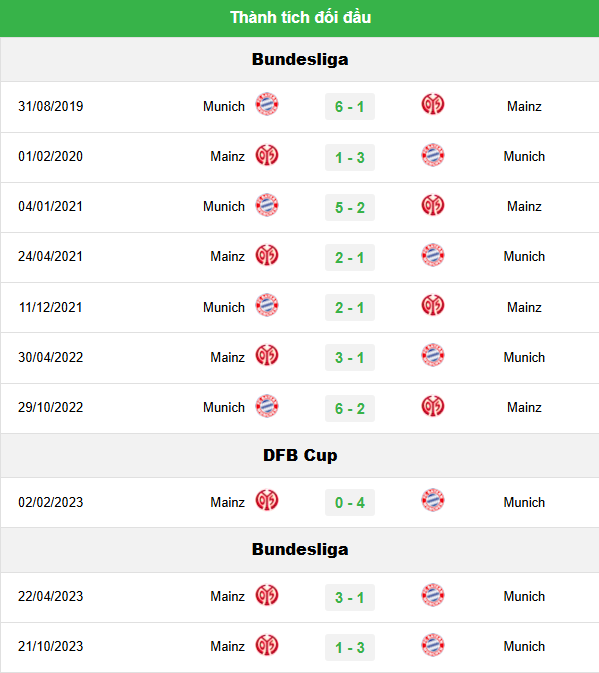This screenshot has width=599, height=673.
Task: Select the DFB Cup section header
Action: coord(300,455)
